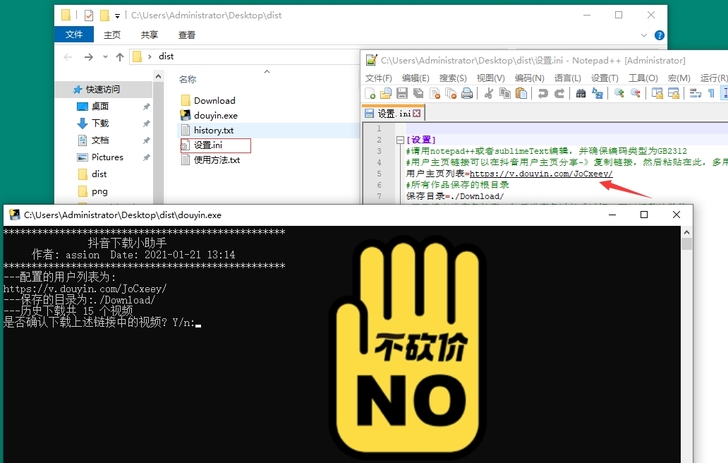This screenshot has height=463, width=728.
Task: Copy selection in Notepad++ toolbar
Action: pos(505,93)
